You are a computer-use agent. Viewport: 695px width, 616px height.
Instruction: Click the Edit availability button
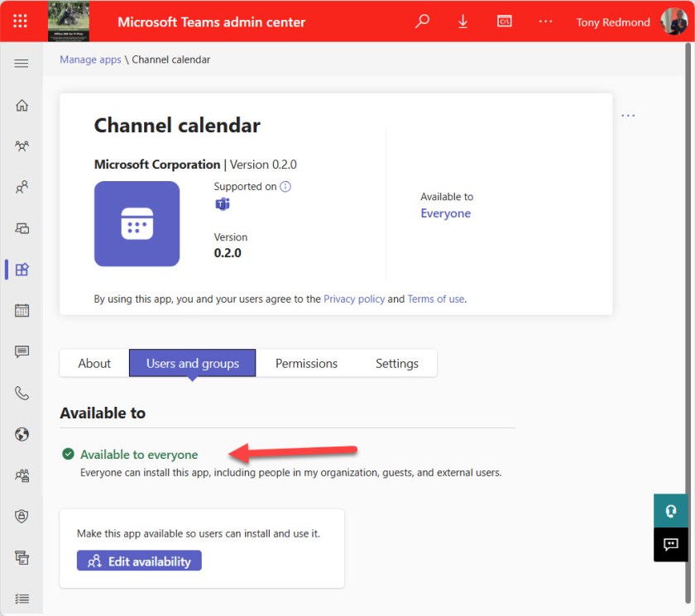(x=139, y=561)
